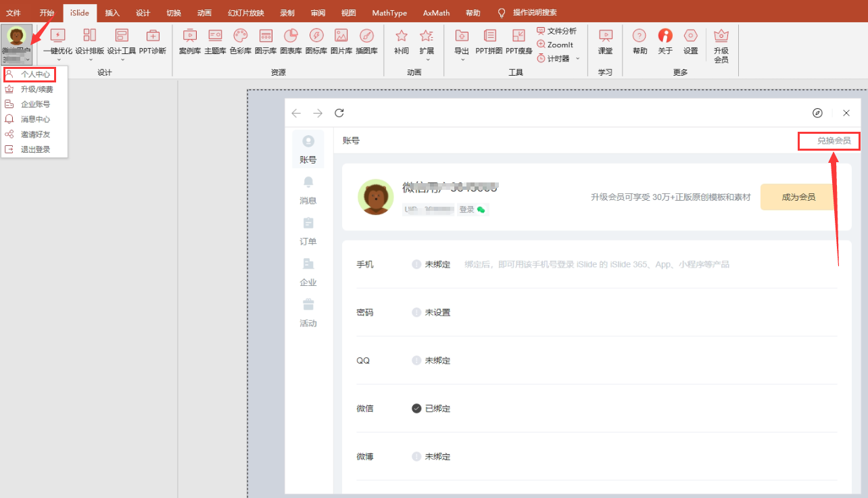Click the user avatar in account panel
868x498 pixels.
375,197
